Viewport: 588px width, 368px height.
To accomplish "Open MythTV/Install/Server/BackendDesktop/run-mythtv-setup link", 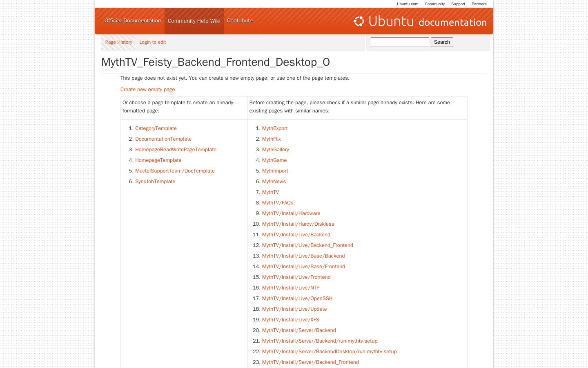I will pos(329,352).
